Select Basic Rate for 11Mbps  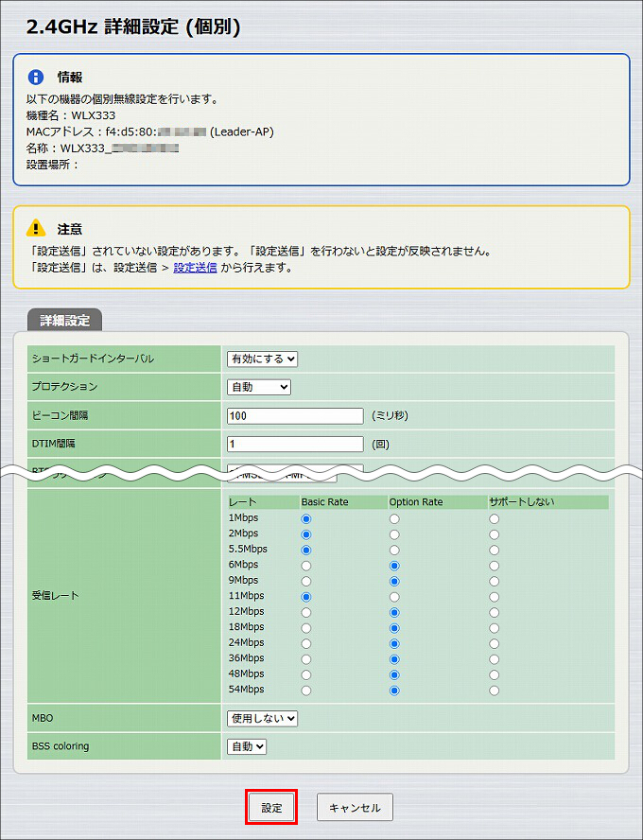coord(306,596)
